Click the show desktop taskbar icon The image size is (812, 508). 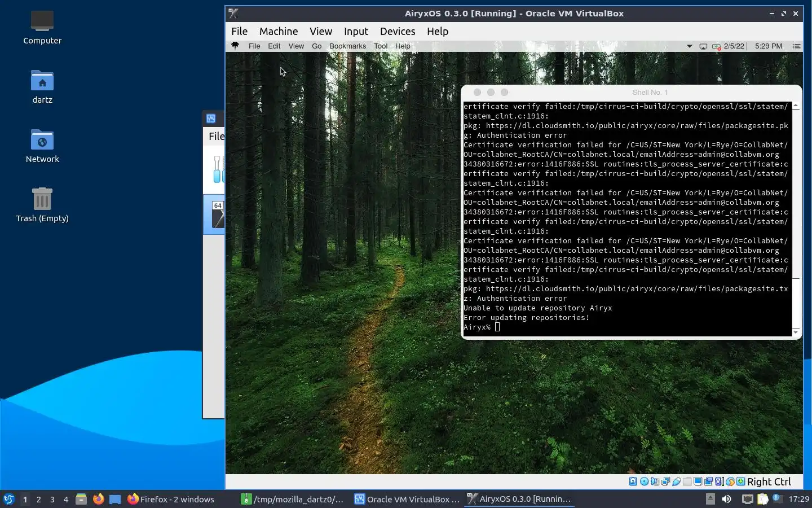point(115,499)
